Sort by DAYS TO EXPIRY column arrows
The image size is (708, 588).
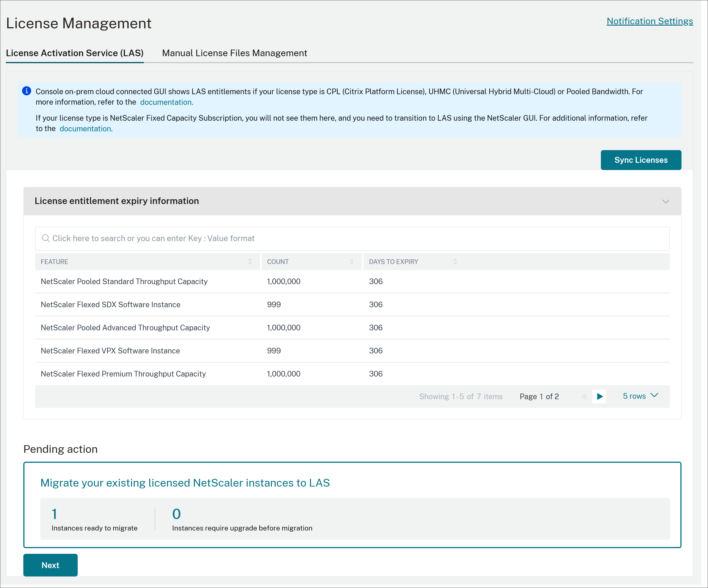click(x=455, y=262)
